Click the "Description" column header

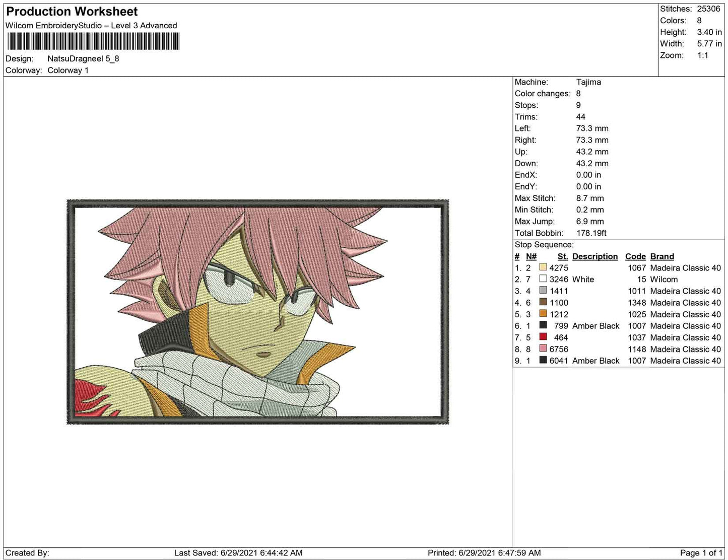tap(595, 256)
